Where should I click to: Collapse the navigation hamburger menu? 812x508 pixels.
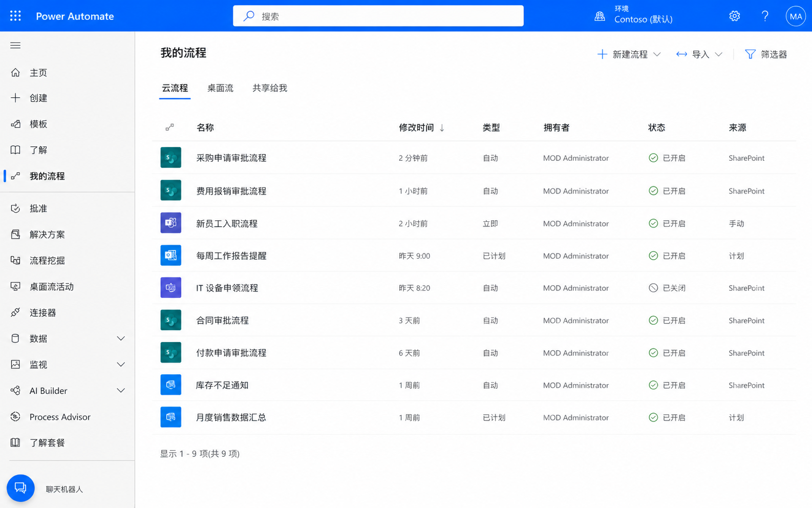[15, 46]
